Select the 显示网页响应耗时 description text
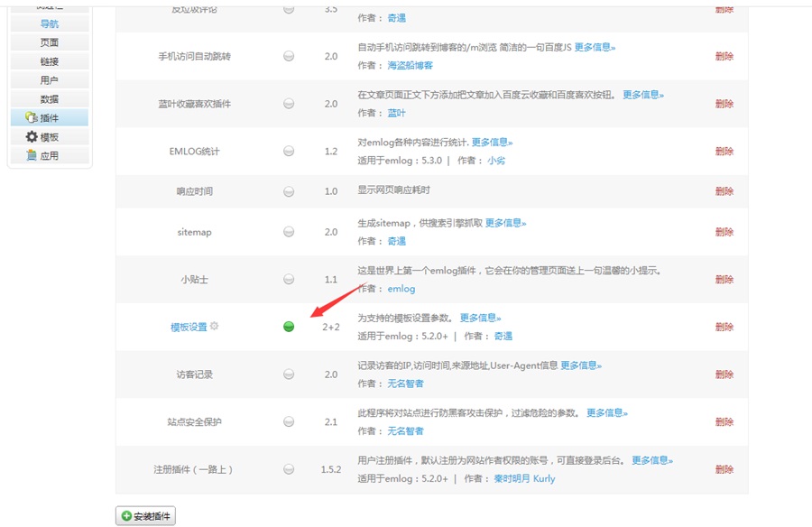This screenshot has width=812, height=527. tap(393, 190)
